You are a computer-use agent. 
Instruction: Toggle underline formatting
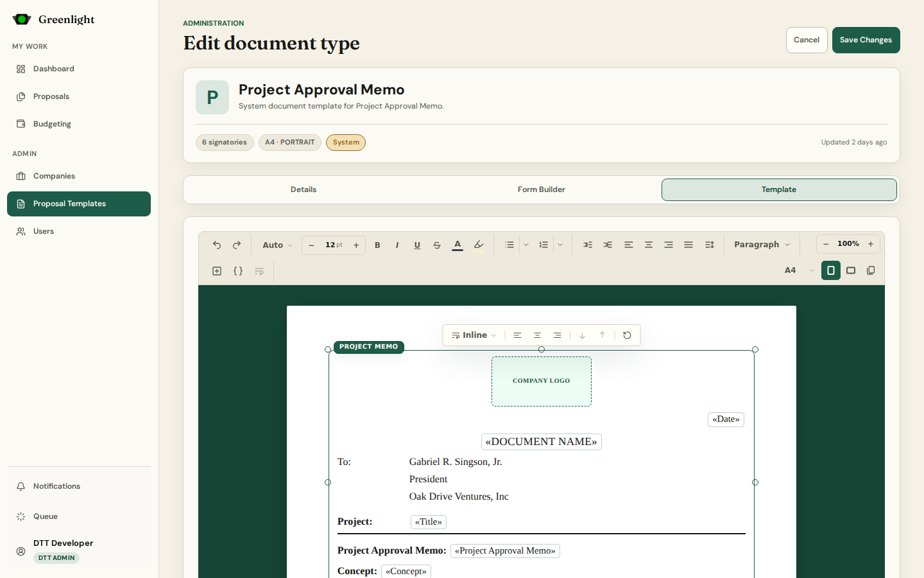click(x=417, y=245)
